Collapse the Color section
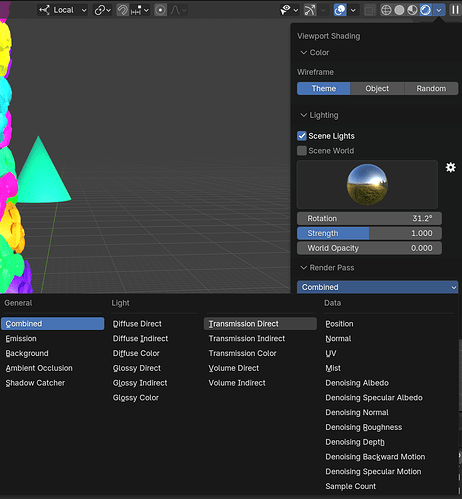Screen dimensions: 462x499 314,52
